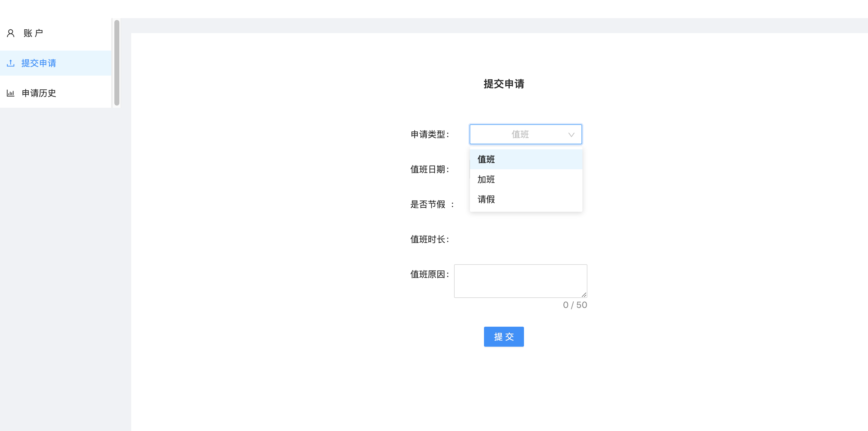The width and height of the screenshot is (868, 431).
Task: Click the user icon beside 账户
Action: click(10, 33)
